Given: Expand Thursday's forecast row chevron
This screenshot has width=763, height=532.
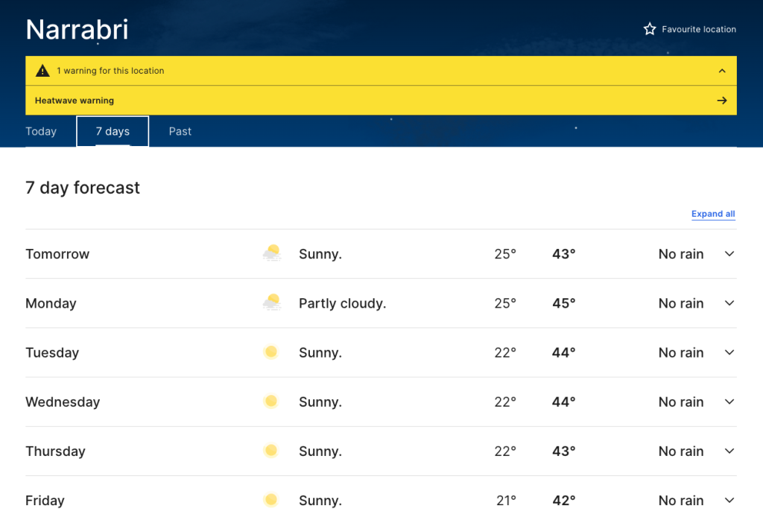Looking at the screenshot, I should (729, 452).
